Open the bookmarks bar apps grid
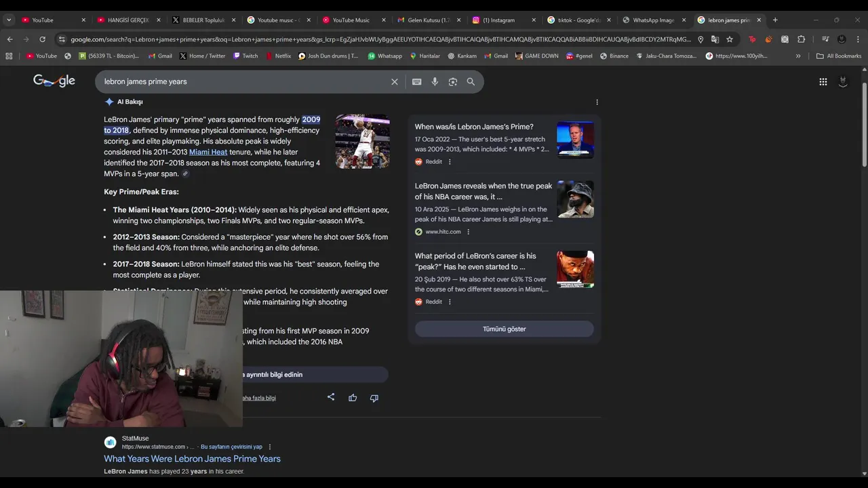Image resolution: width=868 pixels, height=488 pixels. (x=9, y=56)
